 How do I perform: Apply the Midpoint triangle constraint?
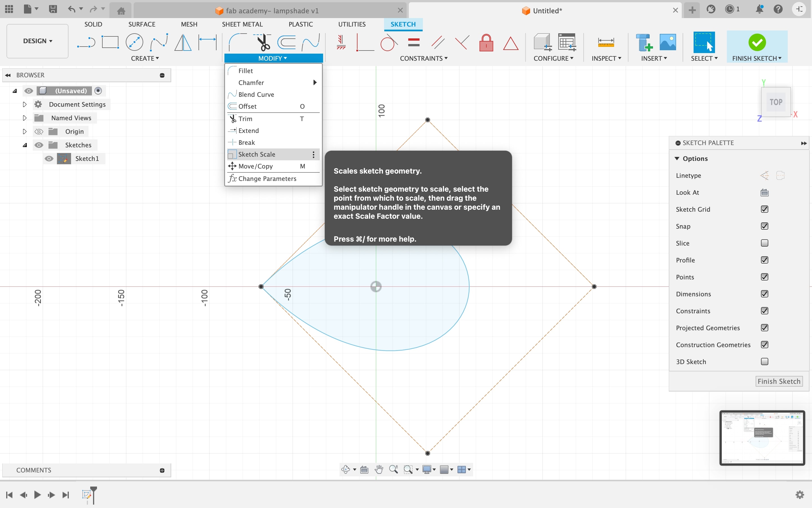511,43
